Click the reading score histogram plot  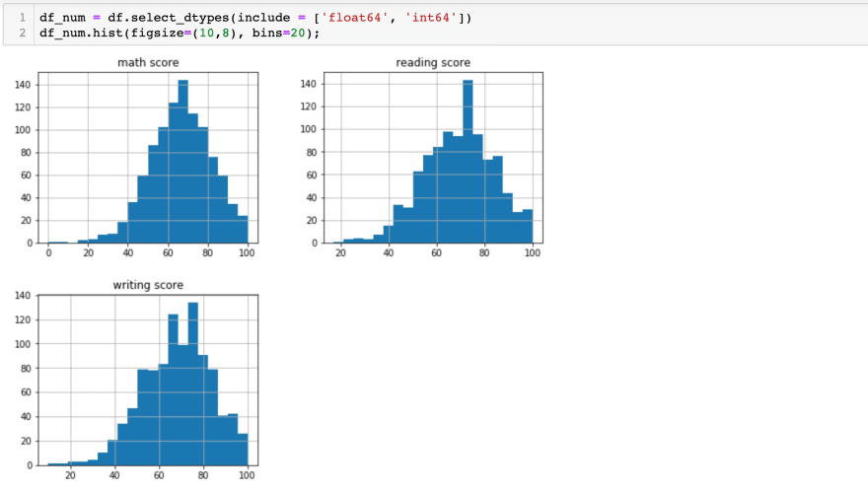[x=433, y=157]
